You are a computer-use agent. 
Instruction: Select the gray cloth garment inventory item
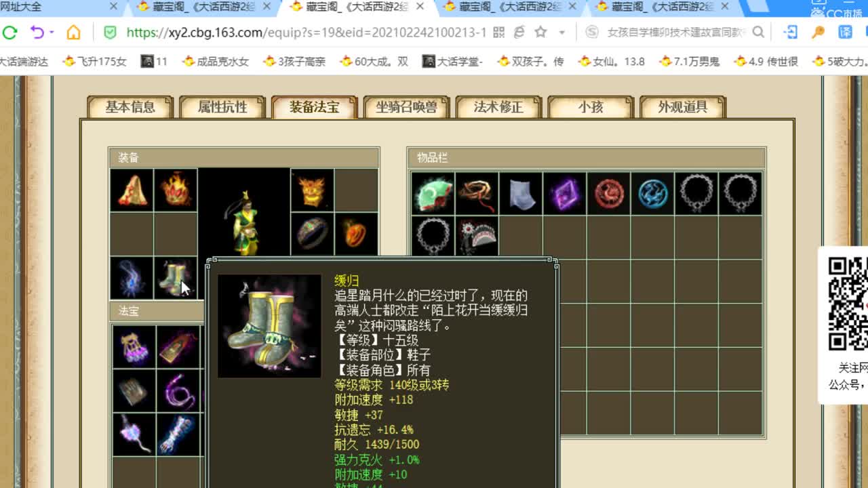[521, 193]
